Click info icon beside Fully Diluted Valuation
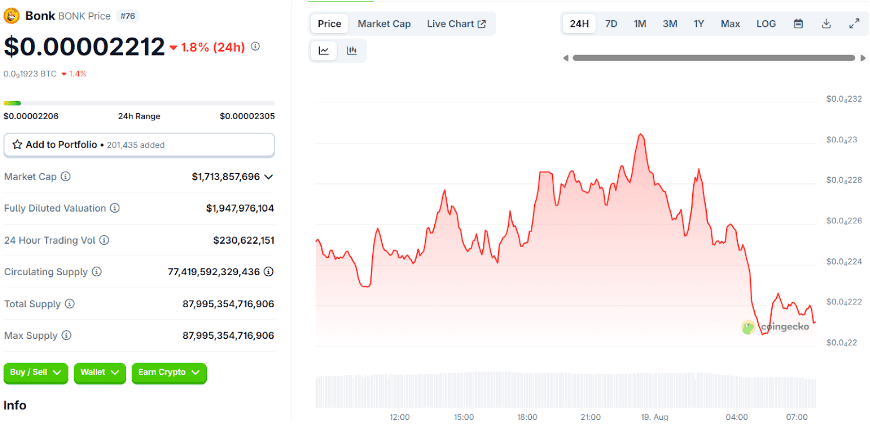The image size is (870, 428). [115, 208]
